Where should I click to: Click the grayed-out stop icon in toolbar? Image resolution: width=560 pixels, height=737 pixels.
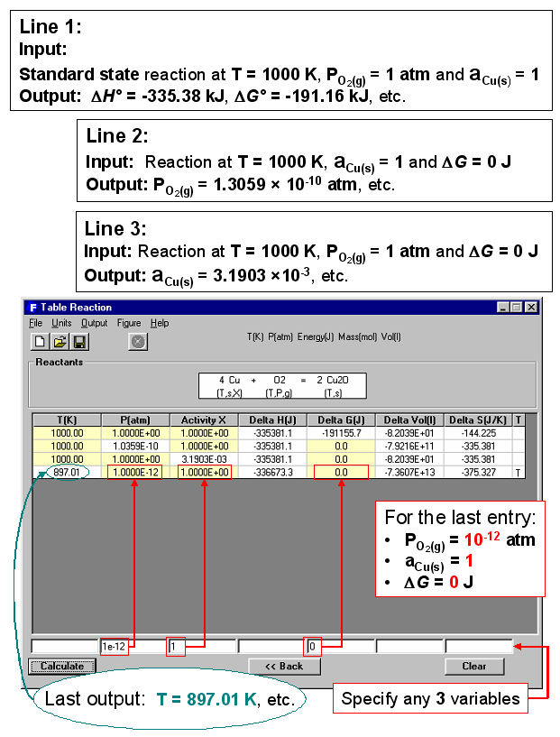[x=138, y=342]
